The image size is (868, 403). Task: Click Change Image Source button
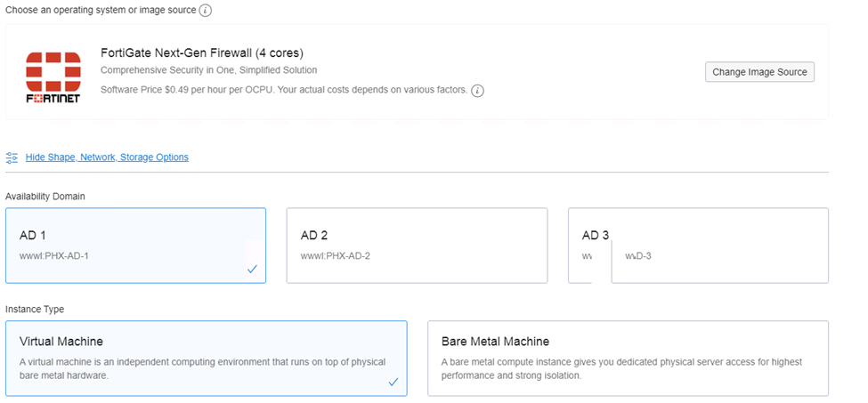759,72
